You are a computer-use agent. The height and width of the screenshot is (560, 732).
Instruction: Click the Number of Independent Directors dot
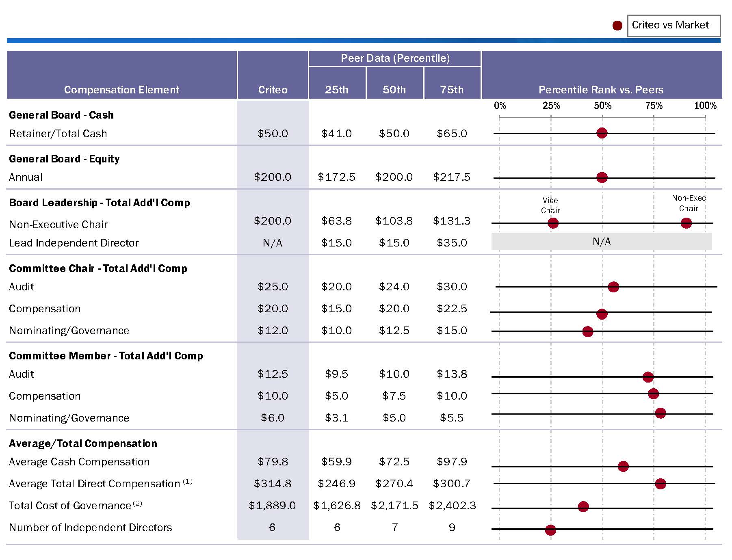tap(551, 529)
